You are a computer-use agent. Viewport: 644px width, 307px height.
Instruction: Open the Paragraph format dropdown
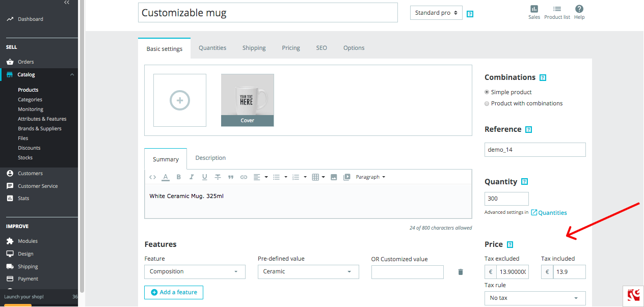[x=370, y=177]
